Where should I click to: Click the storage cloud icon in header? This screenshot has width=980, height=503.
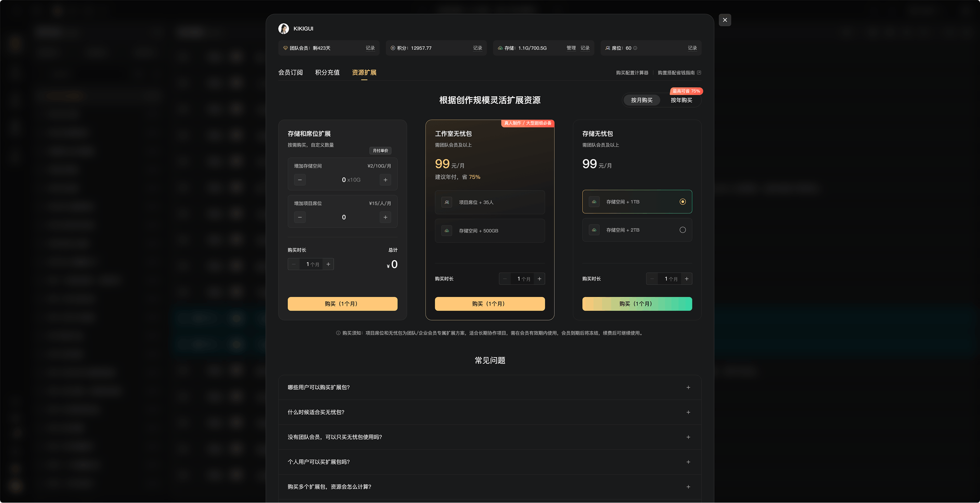[500, 48]
